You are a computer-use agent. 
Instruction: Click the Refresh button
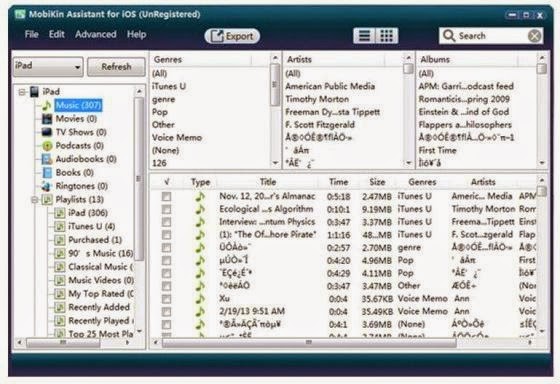click(x=116, y=67)
